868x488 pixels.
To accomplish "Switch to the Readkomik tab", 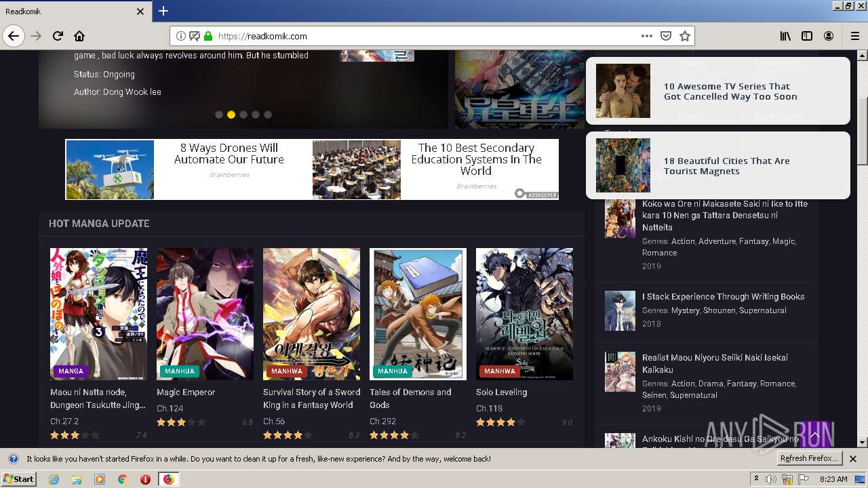I will pos(75,12).
